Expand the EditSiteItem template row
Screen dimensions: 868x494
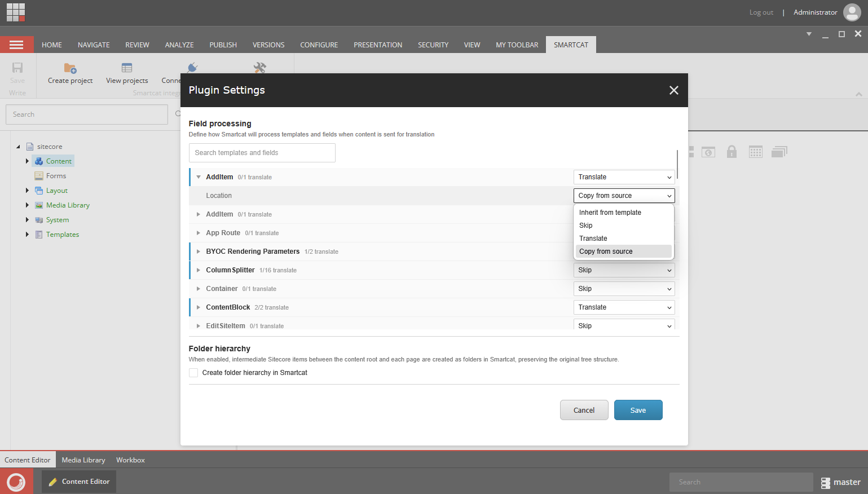point(199,326)
